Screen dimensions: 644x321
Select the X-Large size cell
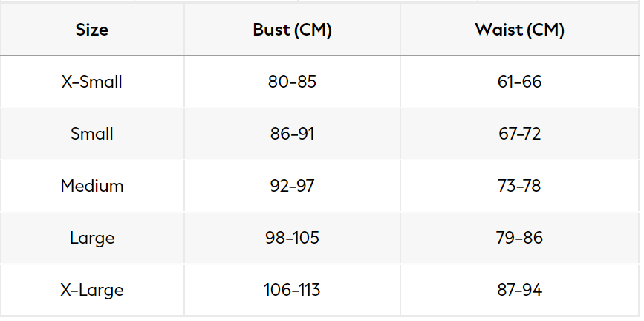[x=92, y=290]
